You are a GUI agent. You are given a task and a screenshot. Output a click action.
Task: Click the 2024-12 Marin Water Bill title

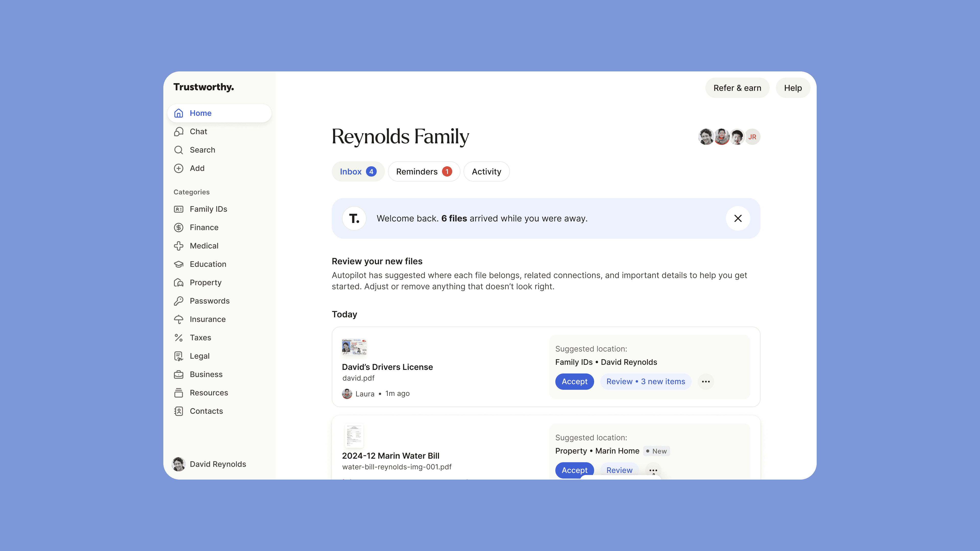click(390, 456)
